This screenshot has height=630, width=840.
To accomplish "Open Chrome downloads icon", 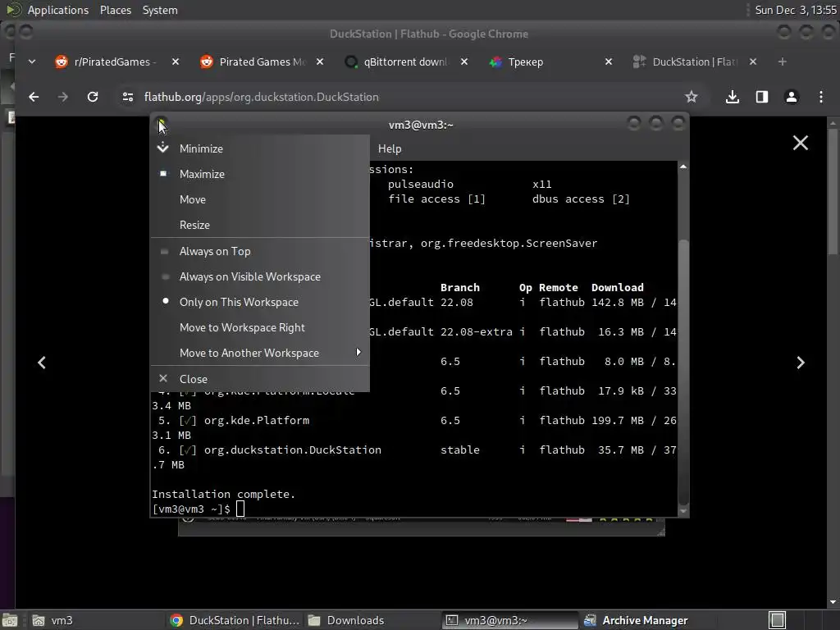I will [x=733, y=97].
